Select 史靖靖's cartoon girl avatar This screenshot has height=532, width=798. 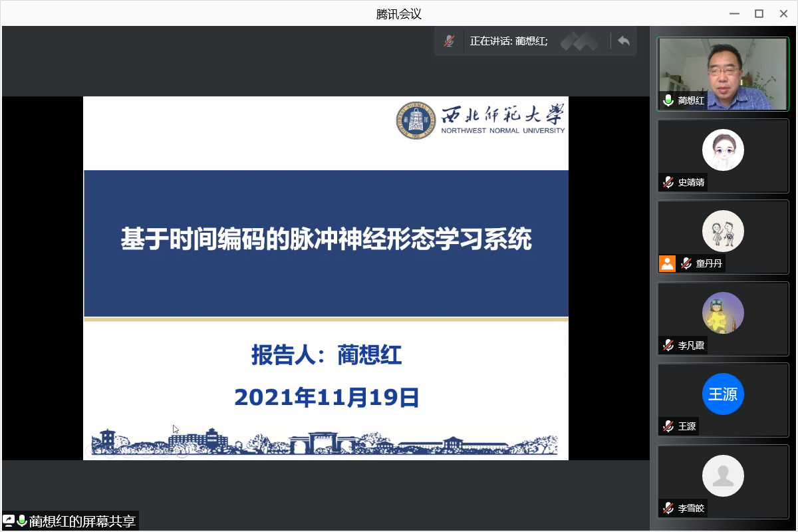point(723,150)
